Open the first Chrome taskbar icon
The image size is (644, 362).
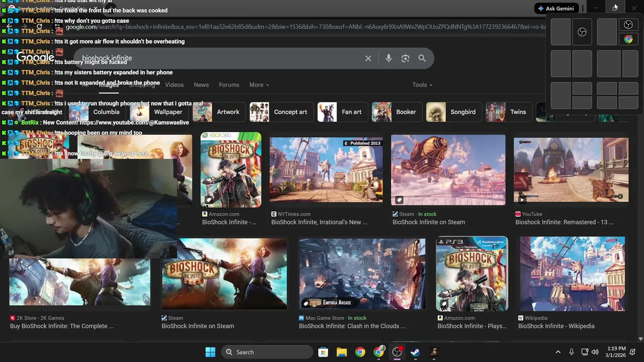[x=360, y=352]
